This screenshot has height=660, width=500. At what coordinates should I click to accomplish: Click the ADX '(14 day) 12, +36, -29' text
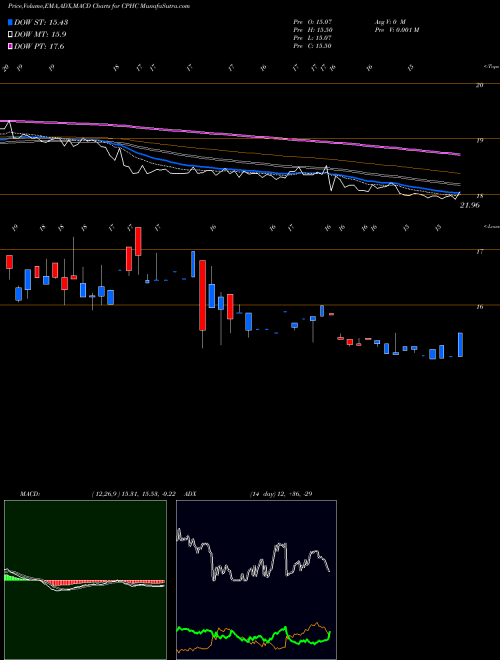tap(281, 494)
